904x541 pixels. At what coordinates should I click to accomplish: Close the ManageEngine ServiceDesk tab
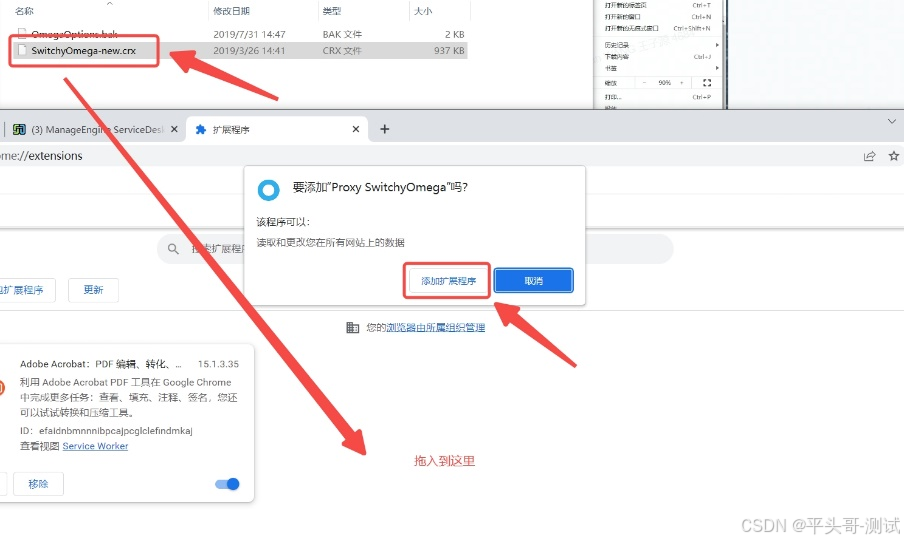click(x=174, y=129)
